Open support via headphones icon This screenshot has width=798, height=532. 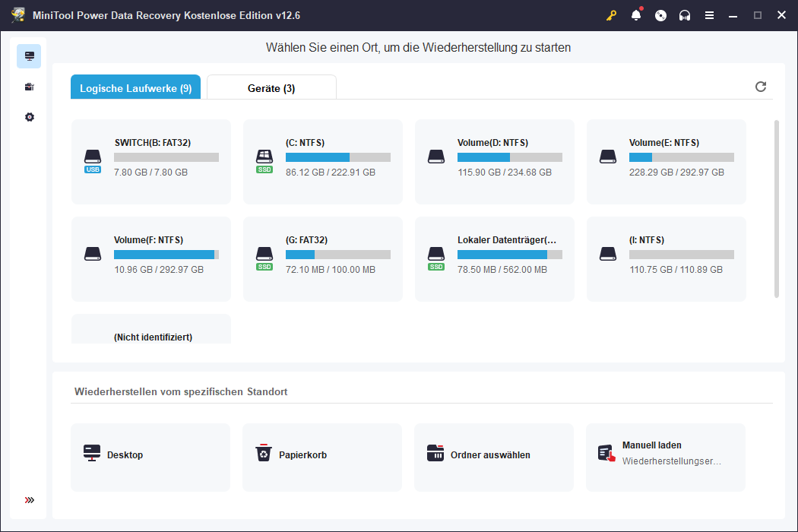pyautogui.click(x=685, y=15)
